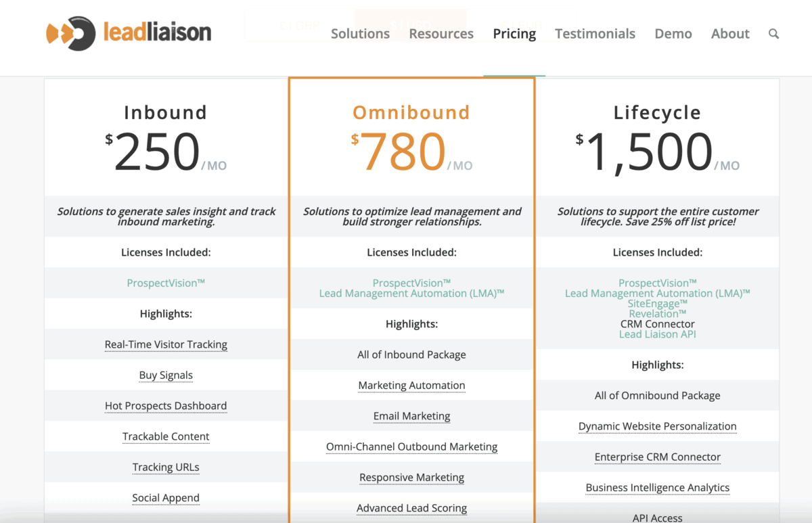Open the Lead Liaison API link
This screenshot has height=523, width=812.
tap(657, 334)
